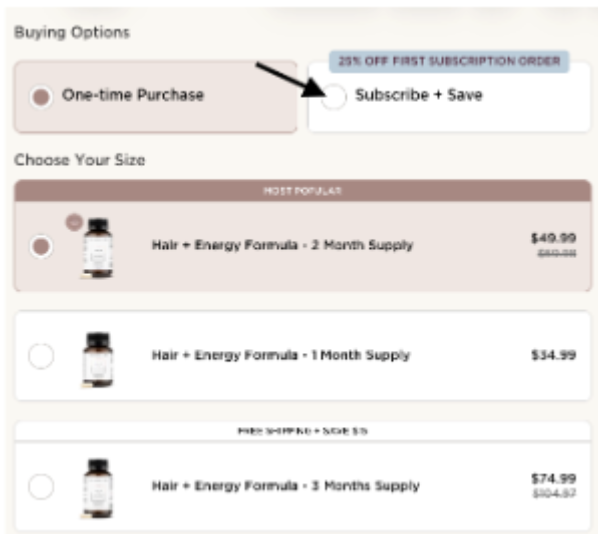Click the 1 Month Supply bottle image

tap(98, 358)
